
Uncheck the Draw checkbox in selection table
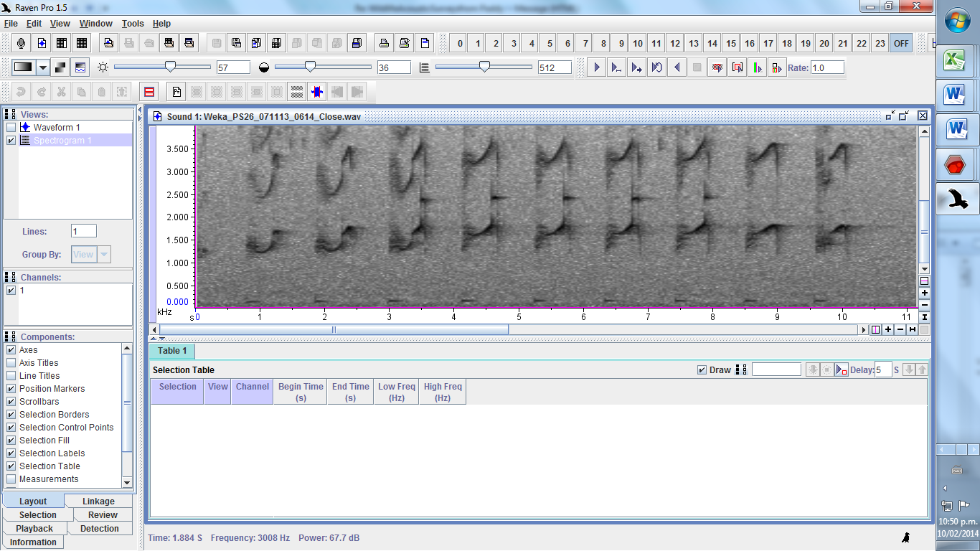pyautogui.click(x=702, y=370)
